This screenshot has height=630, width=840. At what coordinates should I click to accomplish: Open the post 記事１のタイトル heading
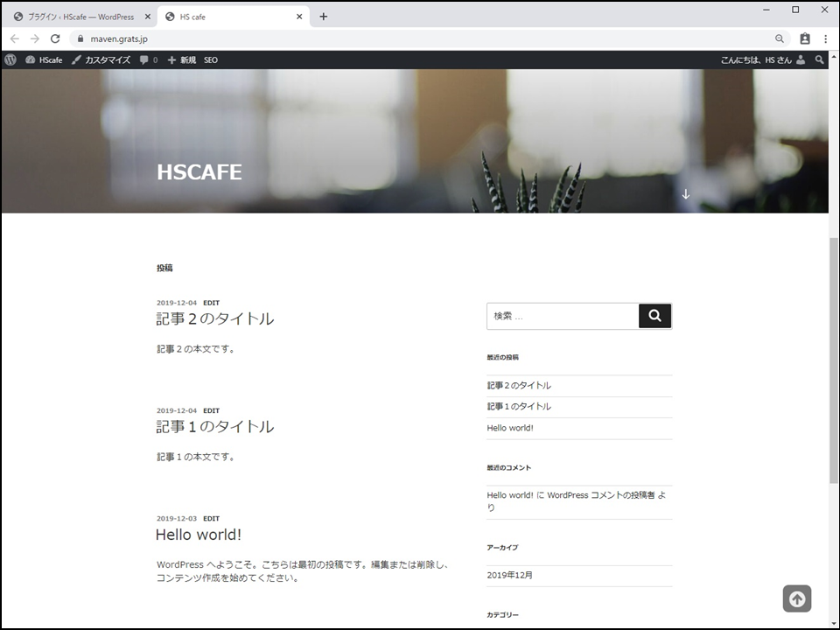(215, 426)
